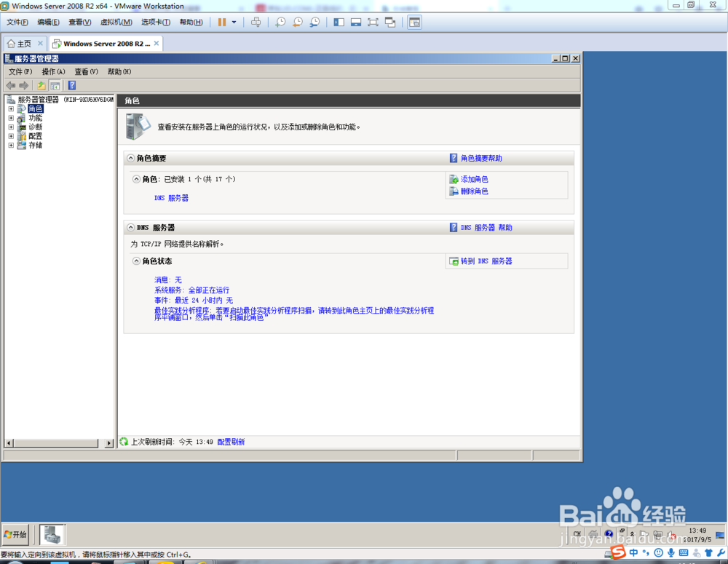
Task: Click the Server Manager help toolbar icon
Action: click(x=72, y=85)
